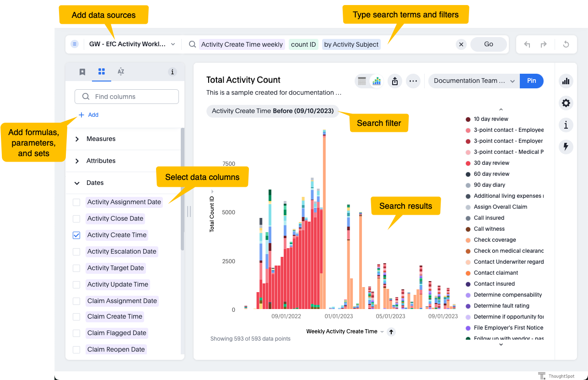The image size is (588, 380).
Task: Switch to table view of search results
Action: pos(362,81)
